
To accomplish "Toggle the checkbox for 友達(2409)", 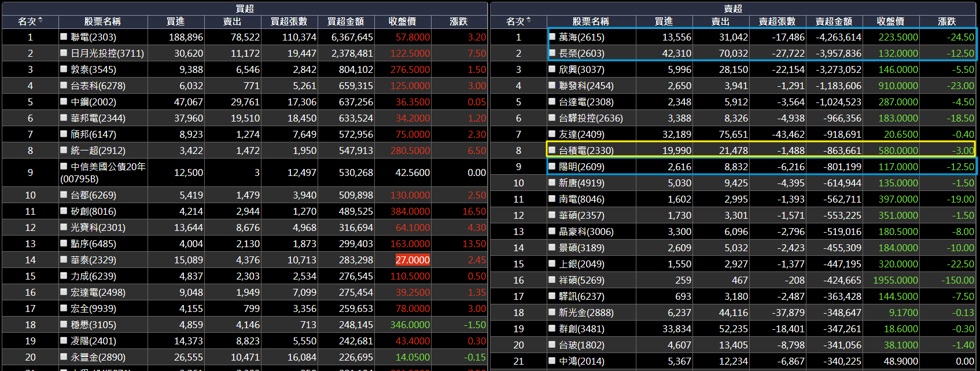I will [552, 134].
